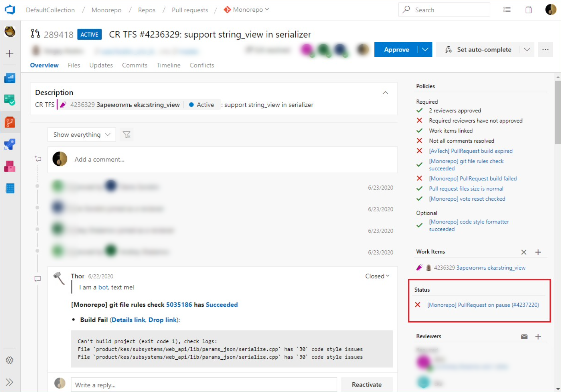Click the Add a comment field
Viewport: 561px width, 392px height.
pos(222,159)
